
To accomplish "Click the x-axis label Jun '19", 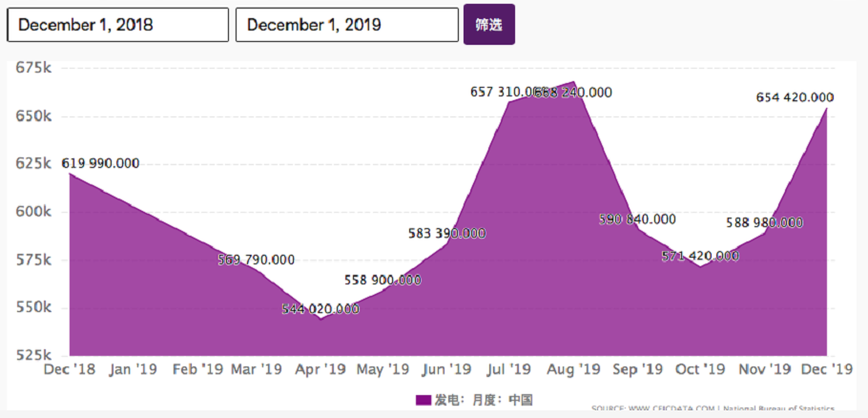I will (447, 368).
